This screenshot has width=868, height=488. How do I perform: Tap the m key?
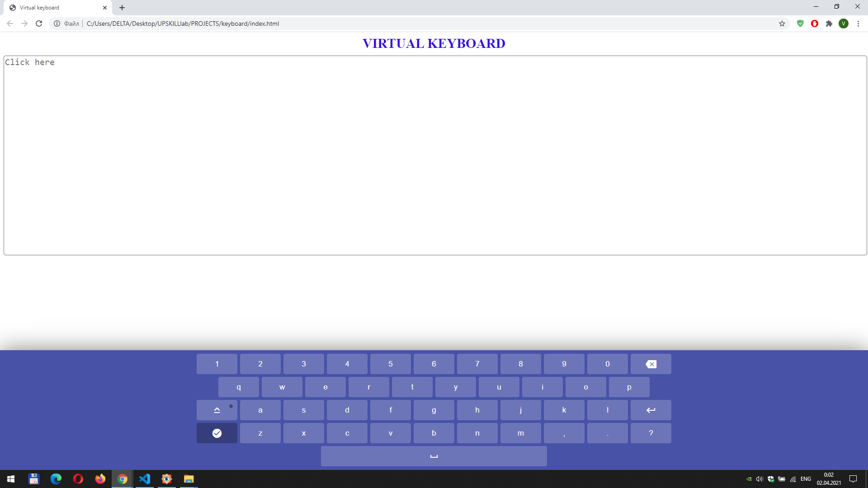(x=521, y=433)
